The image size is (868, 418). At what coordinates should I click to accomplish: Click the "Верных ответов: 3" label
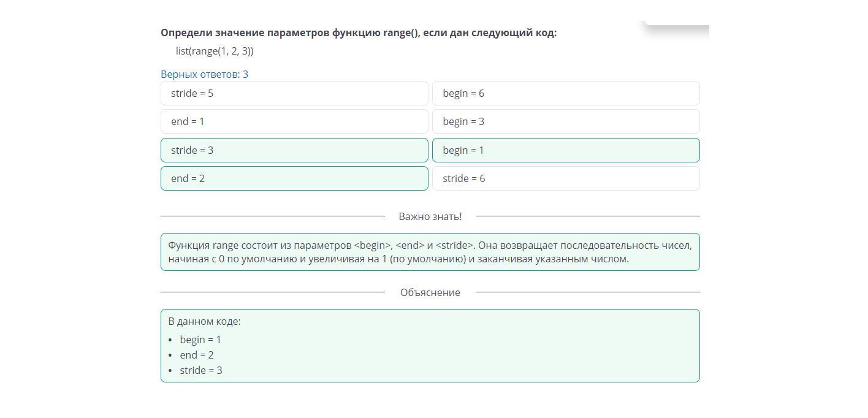click(x=204, y=75)
